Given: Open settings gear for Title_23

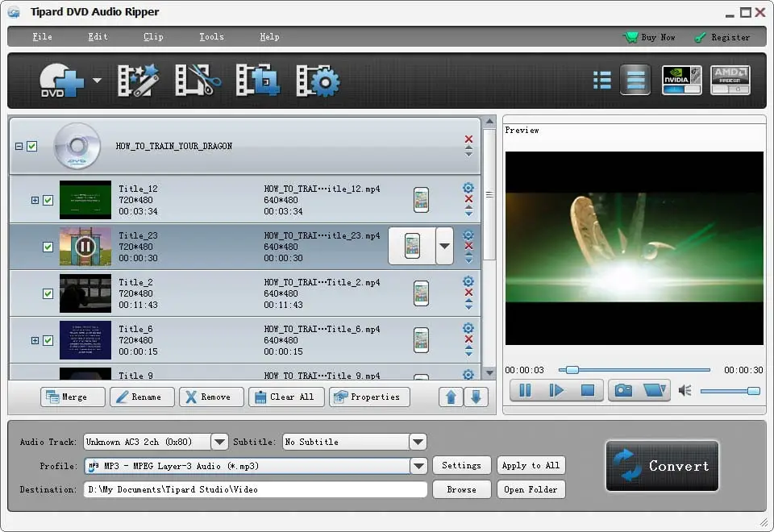Looking at the screenshot, I should [468, 235].
